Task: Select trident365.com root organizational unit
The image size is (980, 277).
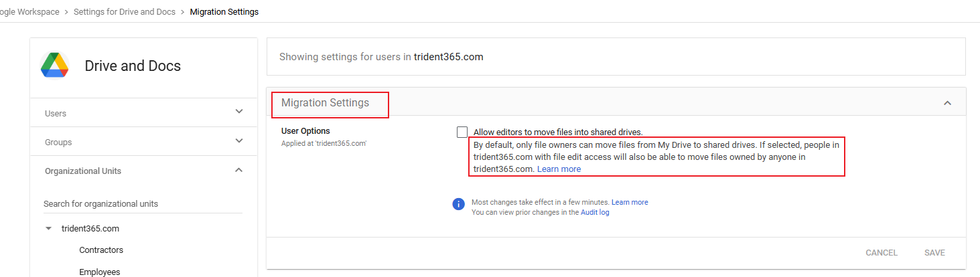Action: coord(90,229)
